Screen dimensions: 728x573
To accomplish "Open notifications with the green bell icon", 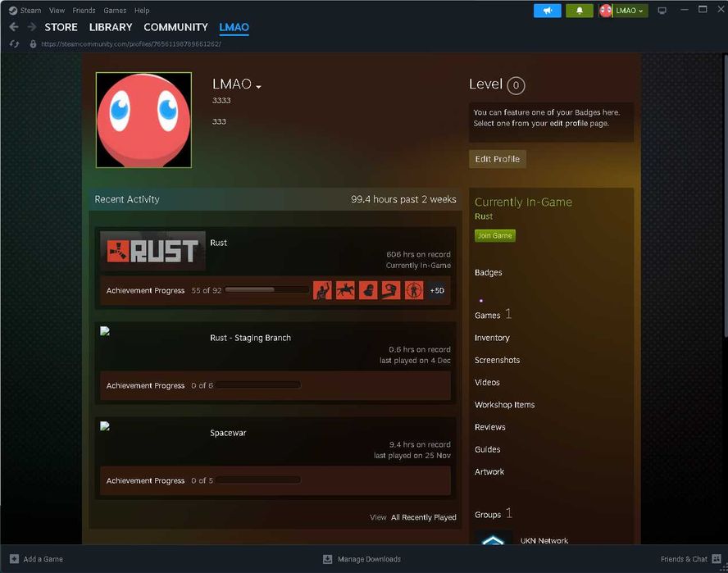I will tap(579, 11).
